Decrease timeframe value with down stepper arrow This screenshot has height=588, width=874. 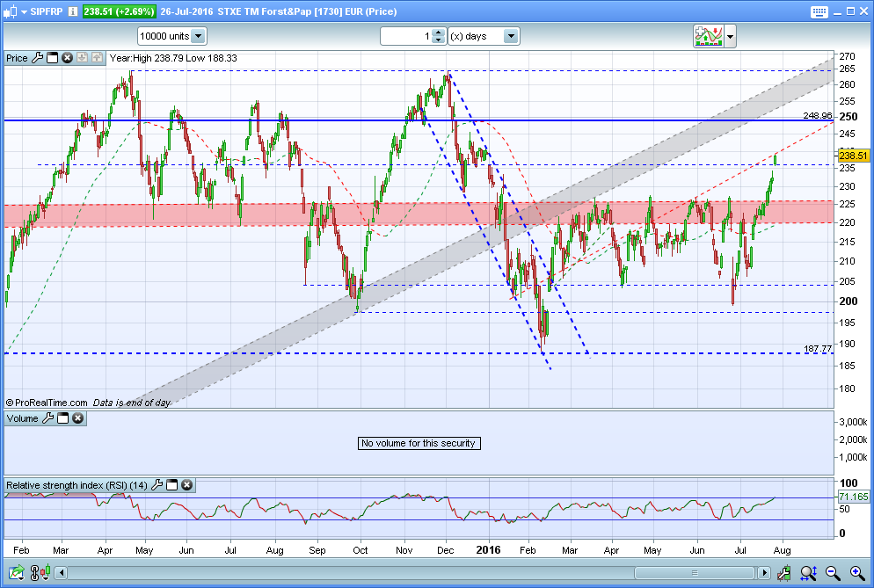coord(440,40)
